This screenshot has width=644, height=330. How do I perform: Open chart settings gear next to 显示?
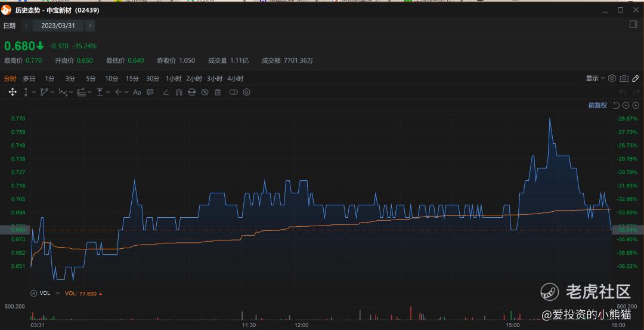[612, 78]
